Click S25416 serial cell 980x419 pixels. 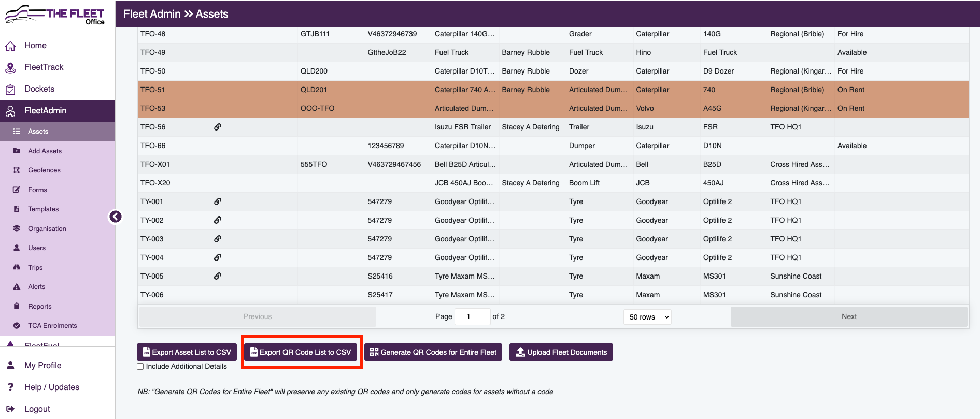point(380,276)
